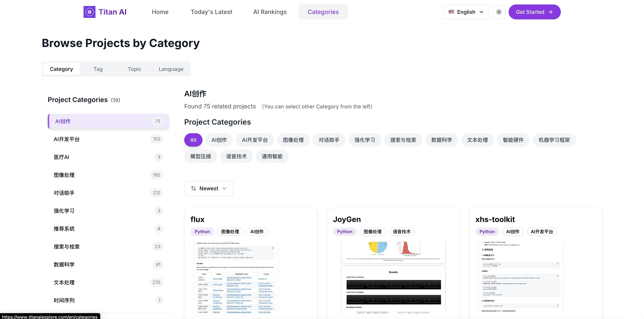The image size is (644, 319).
Task: Open the flux project title link
Action: pyautogui.click(x=197, y=219)
